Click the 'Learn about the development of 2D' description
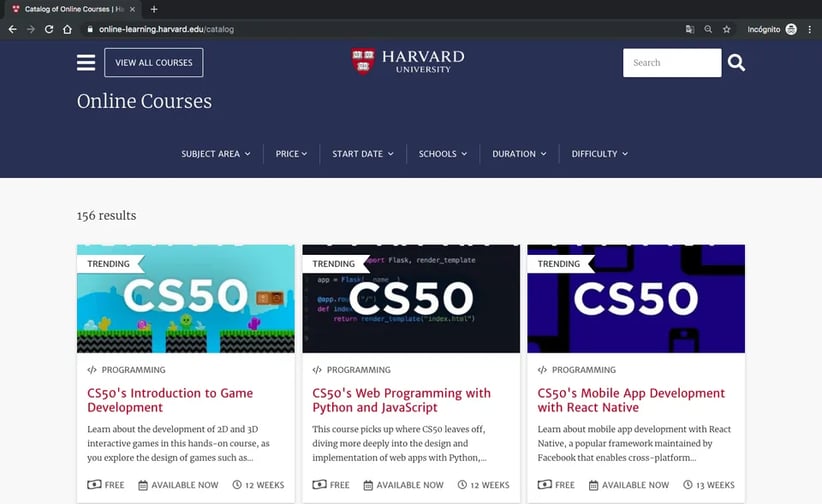Viewport: 822px width, 504px height. [x=178, y=443]
